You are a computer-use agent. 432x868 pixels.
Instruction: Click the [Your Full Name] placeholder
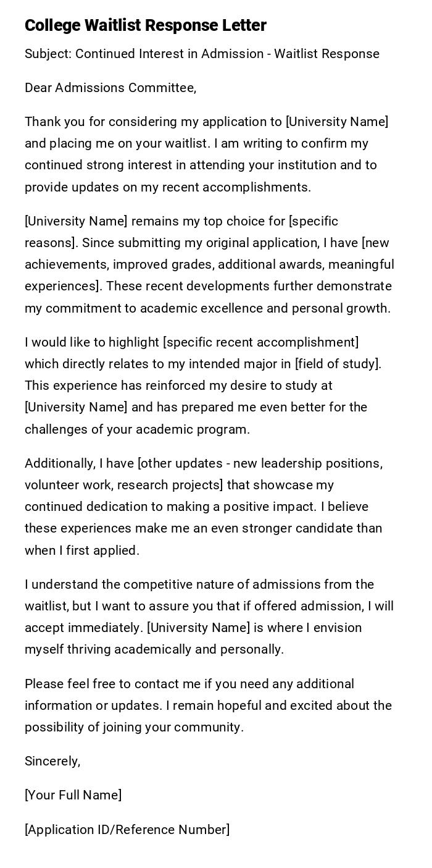point(73,795)
